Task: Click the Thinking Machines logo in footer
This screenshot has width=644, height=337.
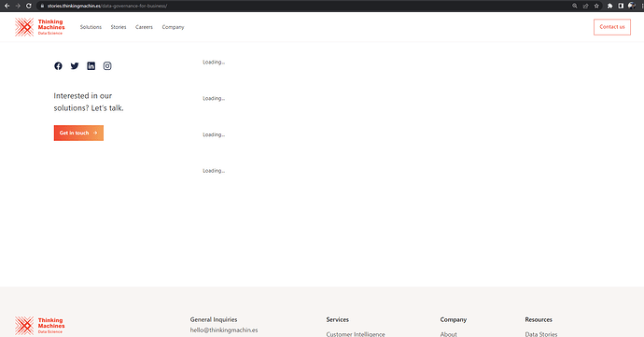Action: [x=40, y=326]
